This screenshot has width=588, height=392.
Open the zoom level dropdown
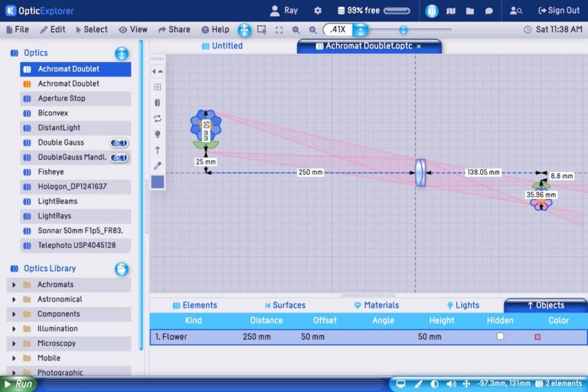(x=360, y=30)
